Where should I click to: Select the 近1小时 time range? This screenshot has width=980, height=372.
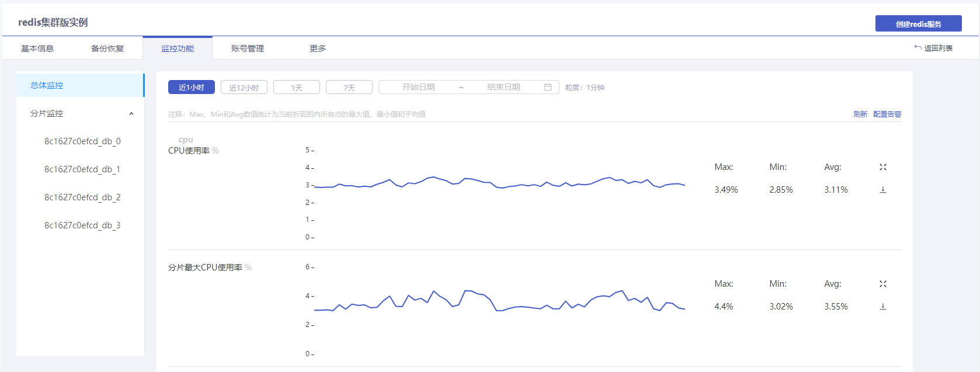pyautogui.click(x=192, y=87)
